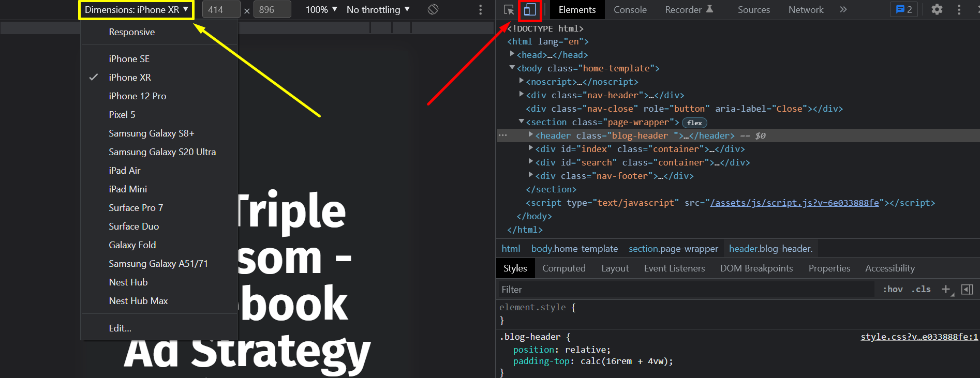Select Samsung Galaxy S8+ device
Image resolution: width=980 pixels, height=378 pixels.
pos(159,133)
